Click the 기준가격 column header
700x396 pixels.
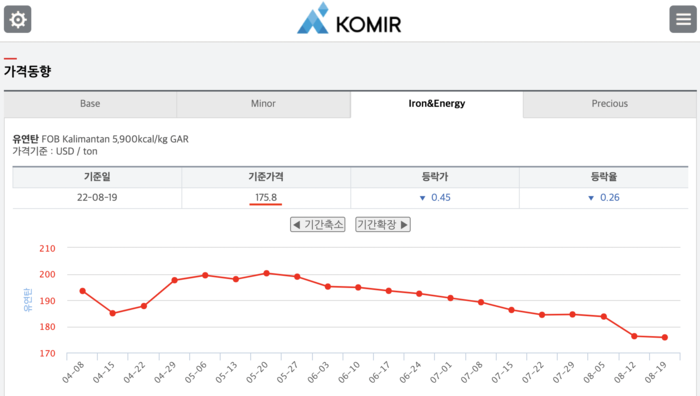coord(266,177)
